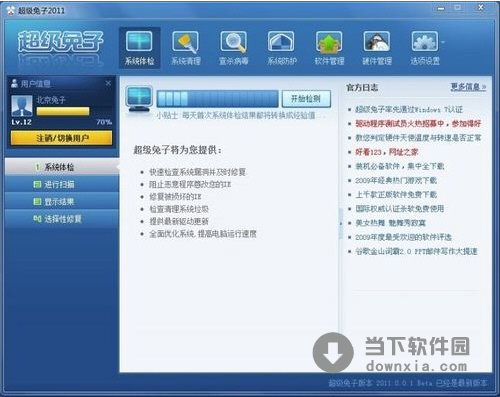Open news about 超级兔子 Windows 7 认证
The height and width of the screenshot is (397, 500).
click(409, 109)
